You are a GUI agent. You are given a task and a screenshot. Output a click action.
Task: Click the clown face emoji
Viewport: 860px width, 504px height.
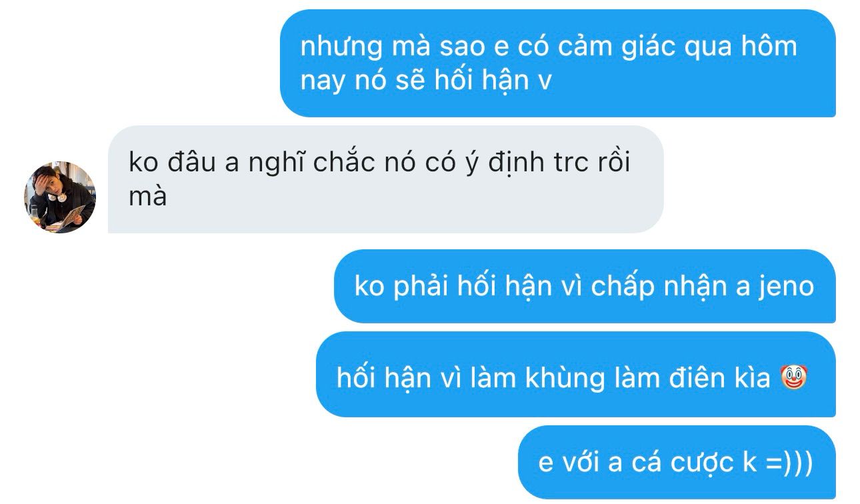(793, 377)
